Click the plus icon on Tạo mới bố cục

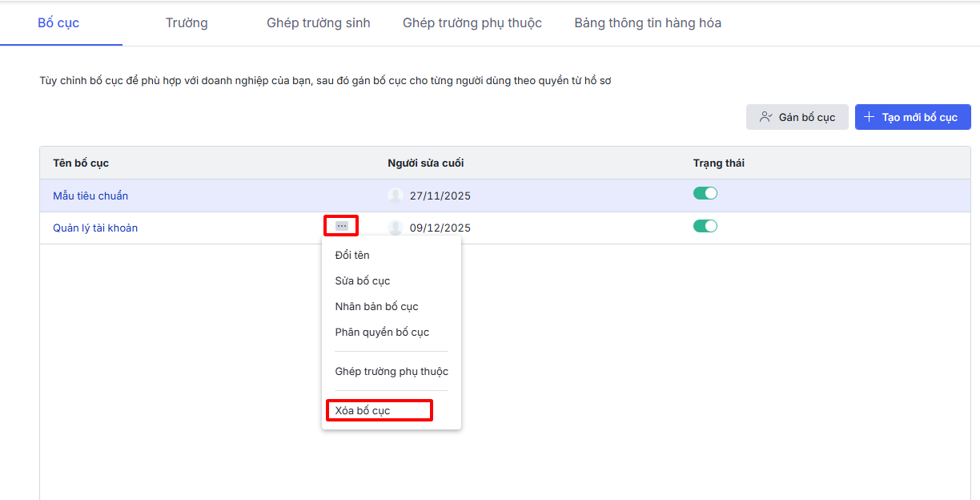tap(869, 117)
